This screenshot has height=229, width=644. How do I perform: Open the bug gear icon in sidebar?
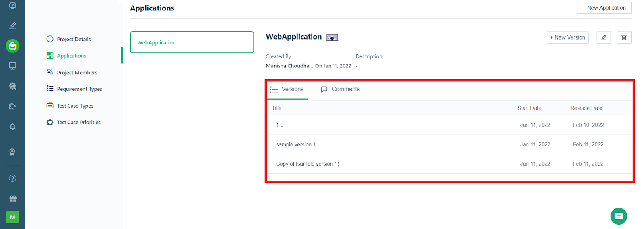point(12,86)
